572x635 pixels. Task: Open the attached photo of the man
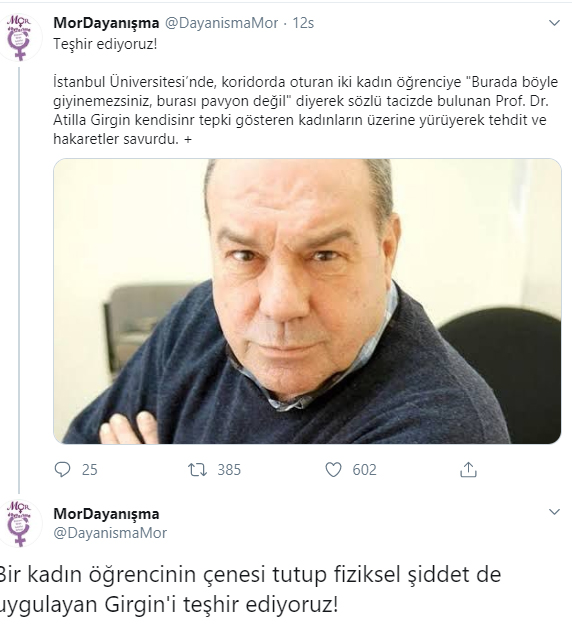coord(307,301)
